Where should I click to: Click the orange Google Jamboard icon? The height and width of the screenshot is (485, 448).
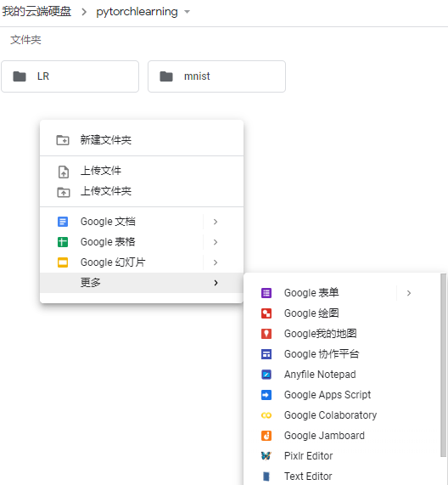(x=266, y=436)
